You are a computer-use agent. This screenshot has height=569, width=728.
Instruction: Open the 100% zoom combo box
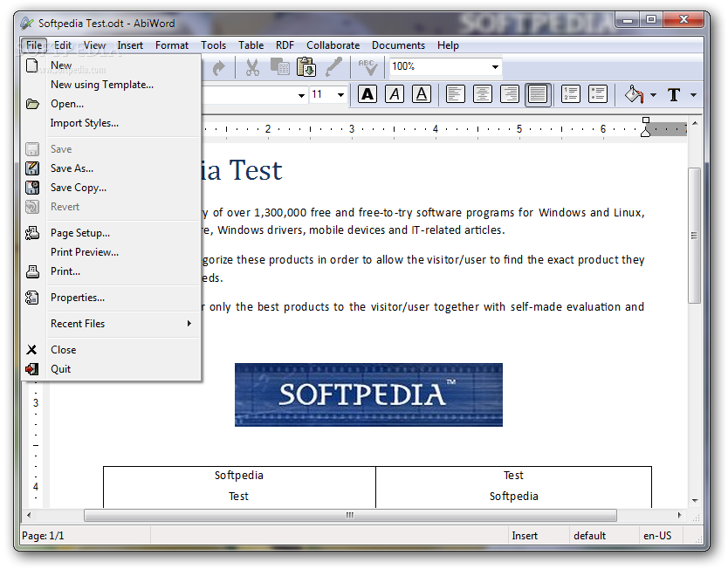point(446,67)
